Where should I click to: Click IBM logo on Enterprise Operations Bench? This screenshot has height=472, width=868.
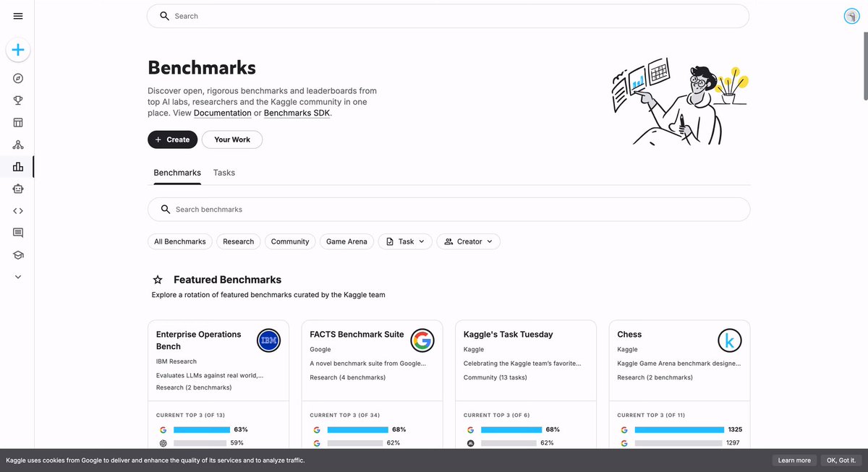269,340
